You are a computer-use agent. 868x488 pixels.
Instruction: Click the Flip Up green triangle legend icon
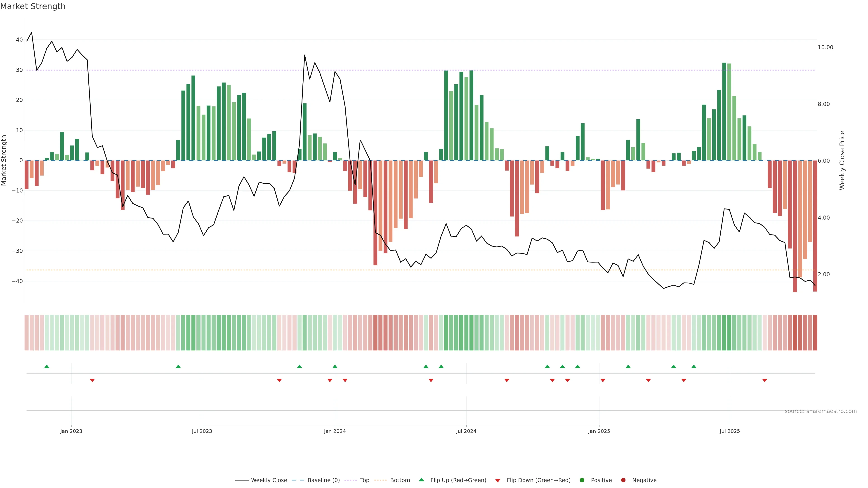421,480
